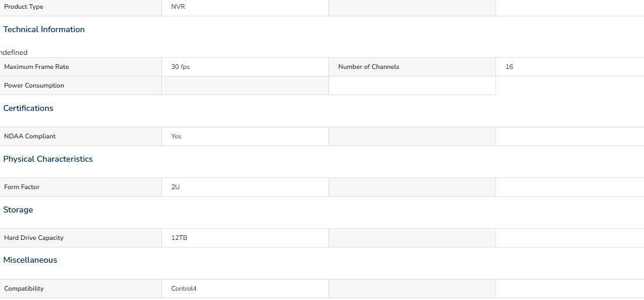The height and width of the screenshot is (300, 644).
Task: Click the Hard Drive Capacity label
Action: 34,238
